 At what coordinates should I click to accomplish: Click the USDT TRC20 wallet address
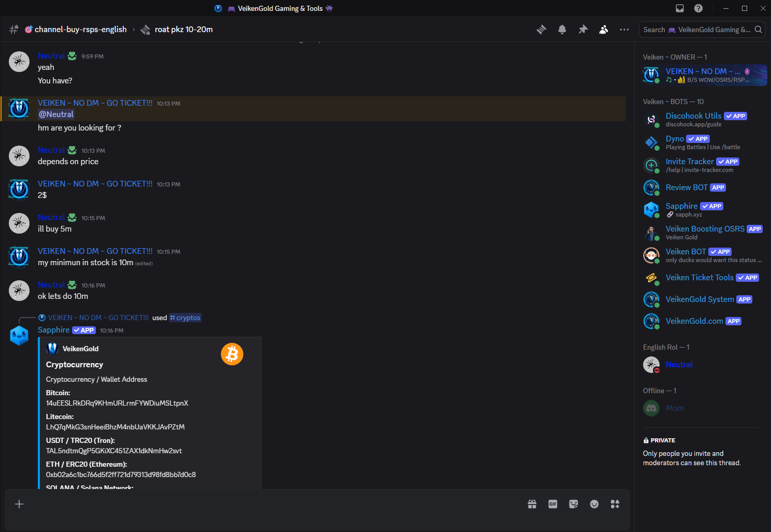(x=114, y=451)
